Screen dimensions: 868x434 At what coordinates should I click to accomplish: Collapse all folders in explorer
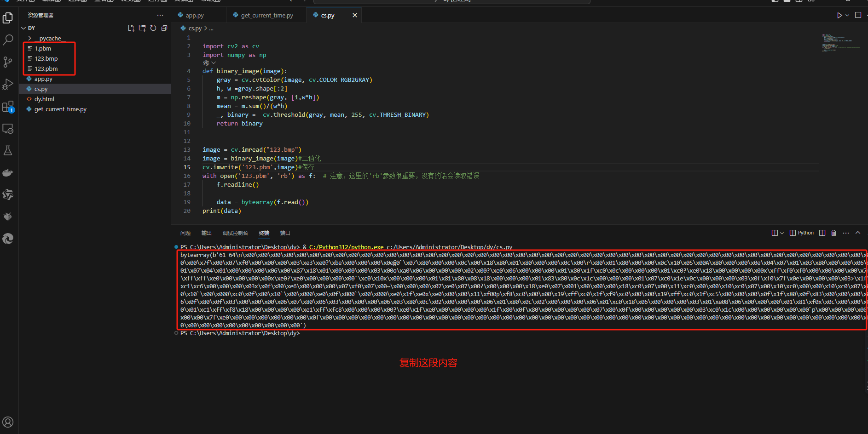[164, 28]
